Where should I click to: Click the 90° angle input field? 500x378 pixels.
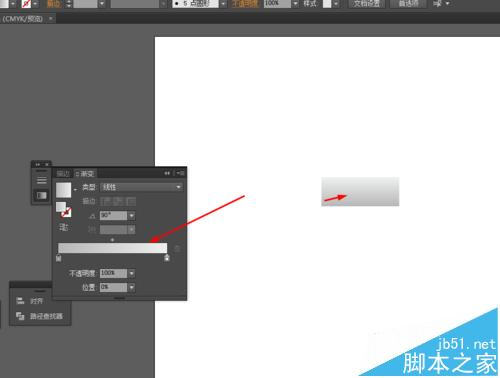[114, 216]
